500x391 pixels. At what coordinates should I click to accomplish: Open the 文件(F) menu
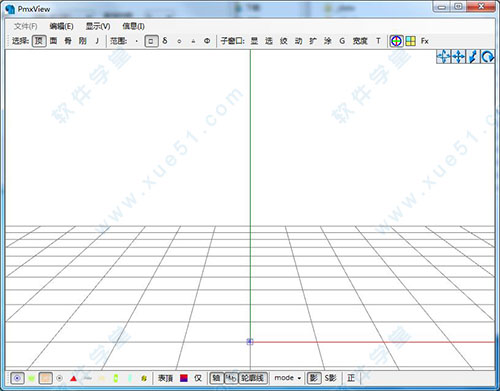pos(26,26)
